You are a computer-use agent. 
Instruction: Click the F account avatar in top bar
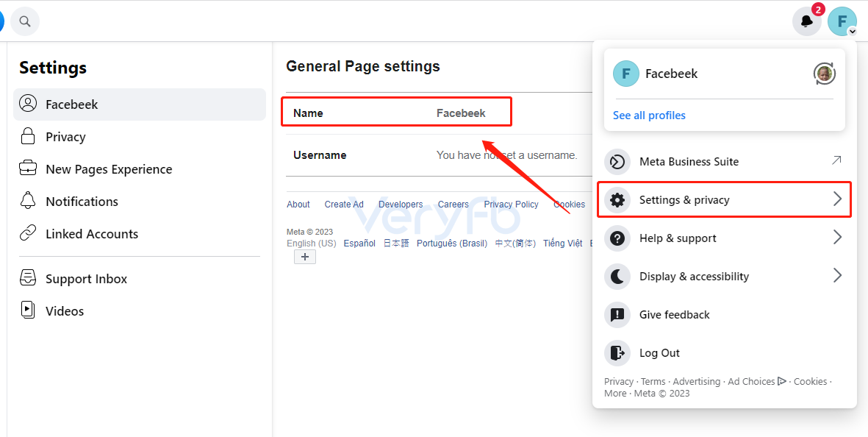[842, 21]
